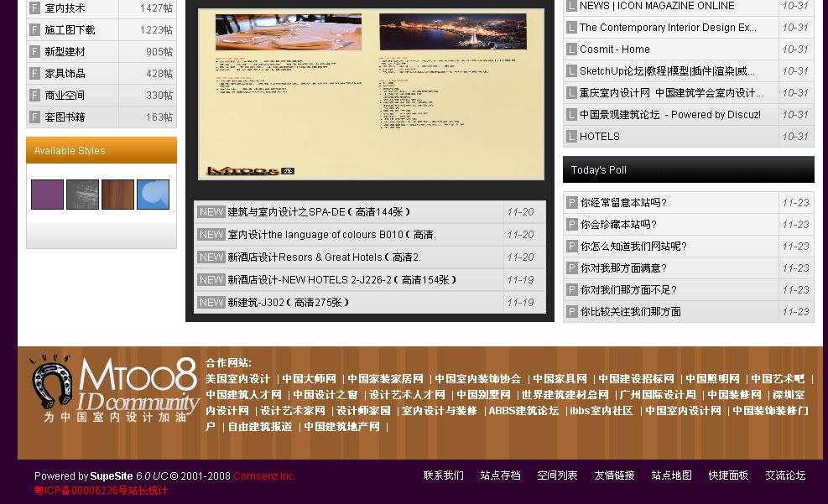Open the 商业空间 forum category
828x504 pixels.
(x=65, y=95)
